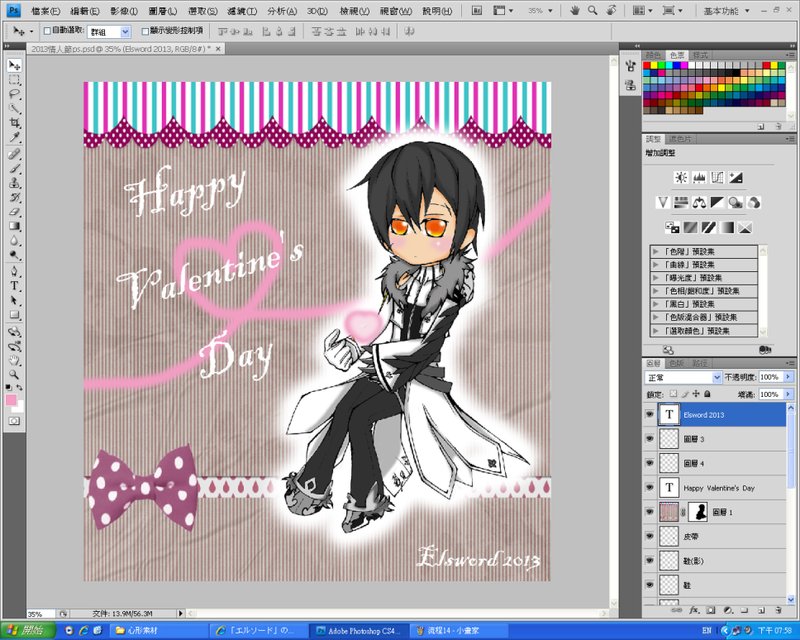Switch to the Adobe Photoshop CS4 taskbar button
This screenshot has width=800, height=640.
pyautogui.click(x=360, y=630)
